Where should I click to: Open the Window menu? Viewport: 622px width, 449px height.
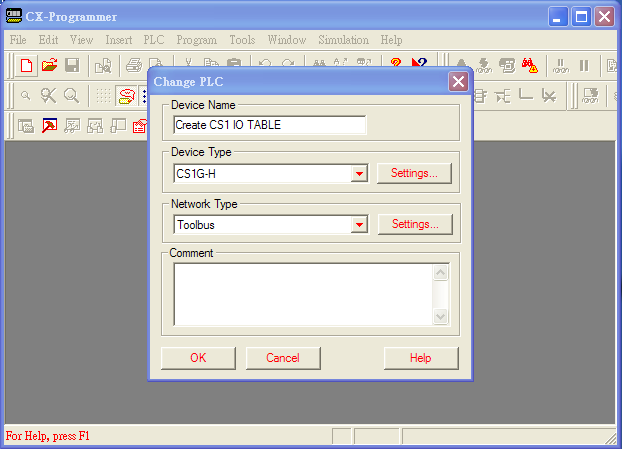point(287,40)
